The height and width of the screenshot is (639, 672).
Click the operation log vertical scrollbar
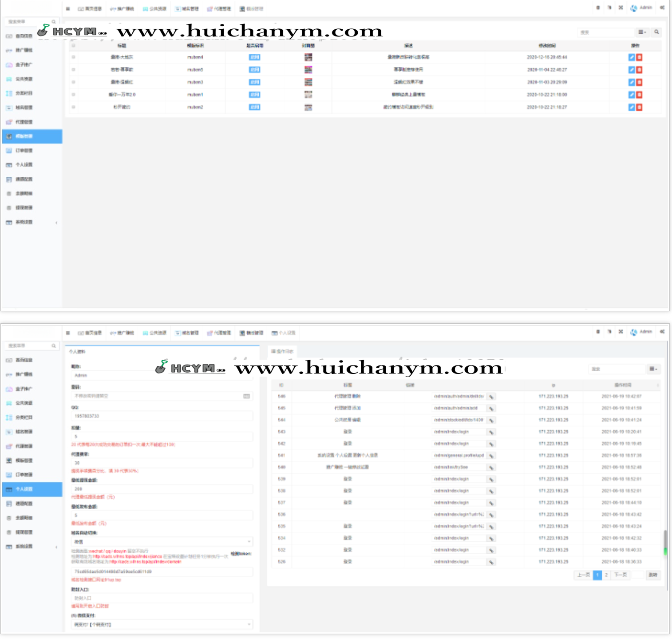pos(665,542)
